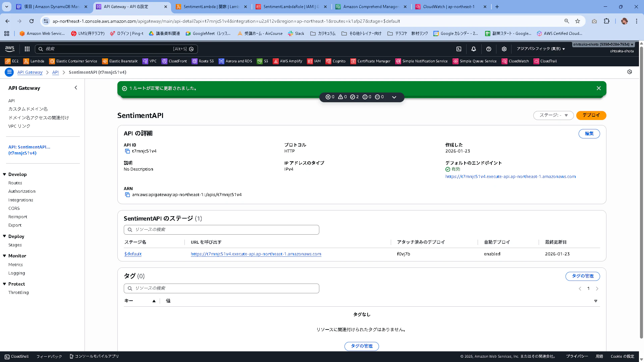
Task: Open the page info panel icon at right
Action: pyautogui.click(x=630, y=72)
